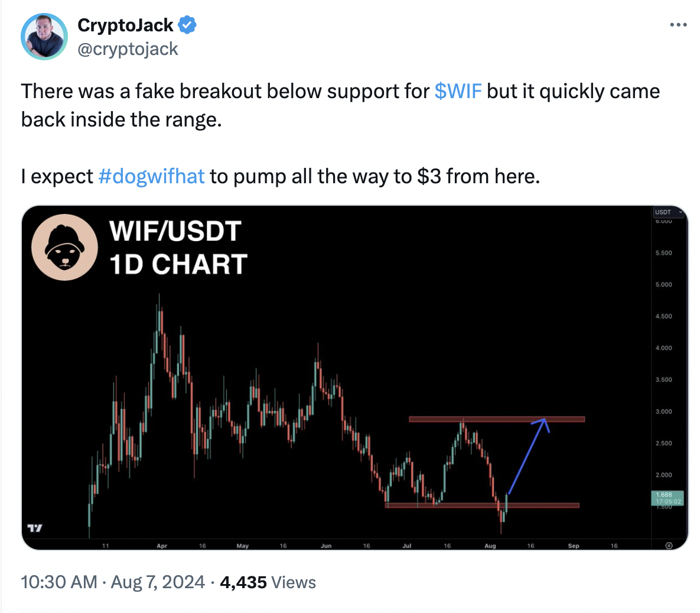Click the dogwifhat coin logo
This screenshot has height=613, width=700.
pos(65,247)
